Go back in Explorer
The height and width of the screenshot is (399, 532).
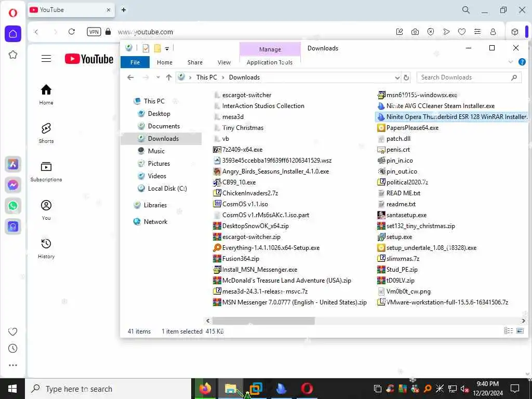pos(130,77)
